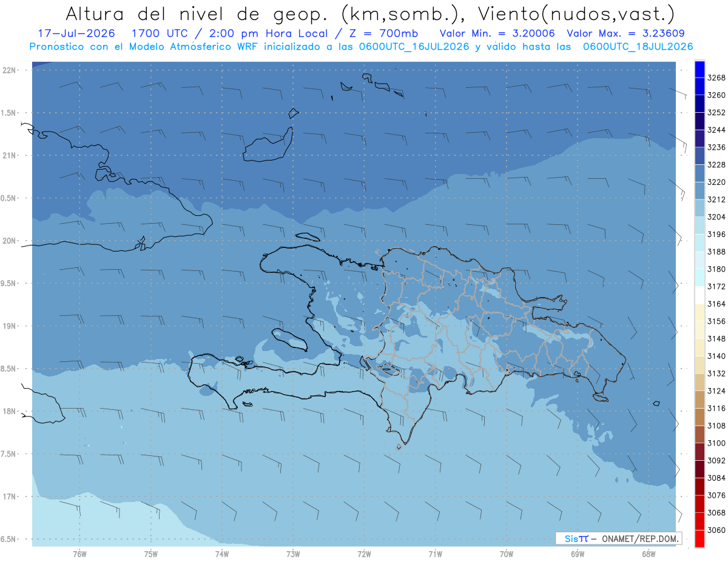Viewport: 728px width, 562px height.
Task: Click the '0600UTC_16JUL2026' initialization time
Action: pyautogui.click(x=413, y=46)
